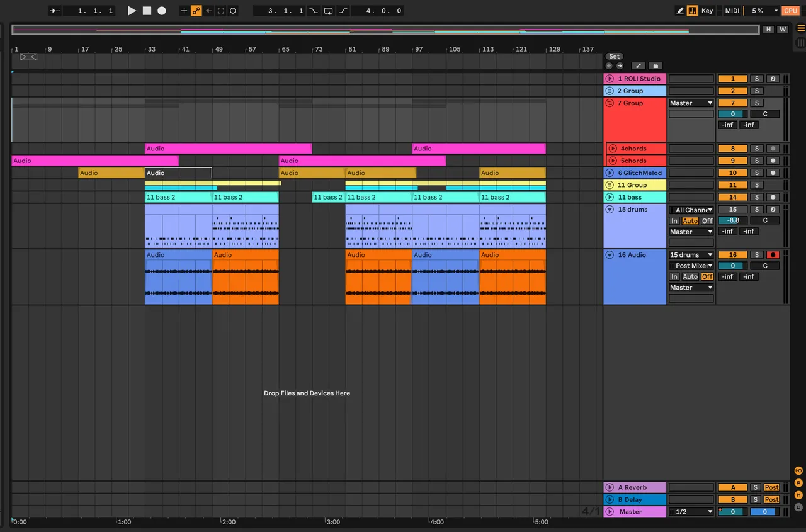Disarm recording on 16 Audio track
Viewport: 806px width, 532px height.
click(x=773, y=255)
